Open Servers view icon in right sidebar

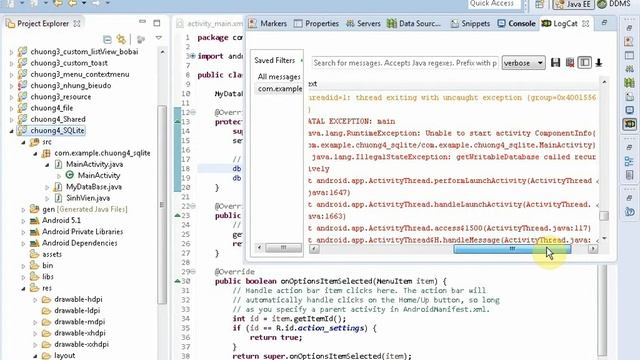click(629, 69)
